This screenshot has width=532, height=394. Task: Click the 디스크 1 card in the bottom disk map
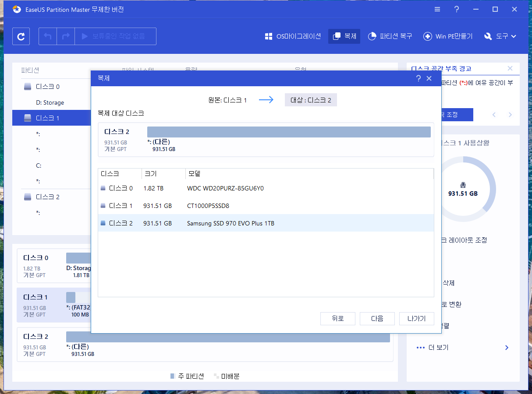pyautogui.click(x=54, y=306)
